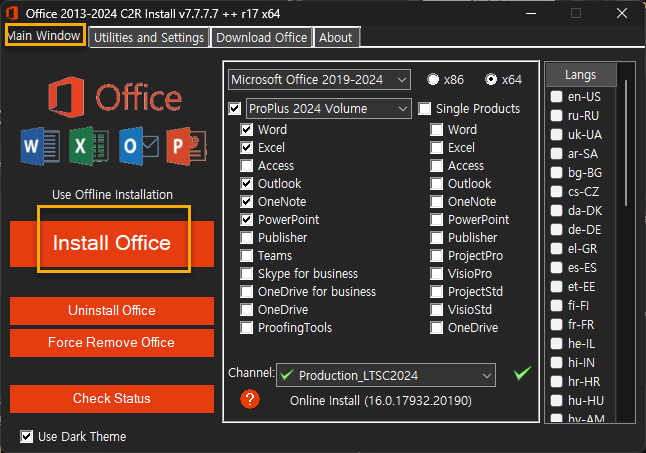This screenshot has height=453, width=646.
Task: Enable the Single Products checkbox
Action: 424,109
